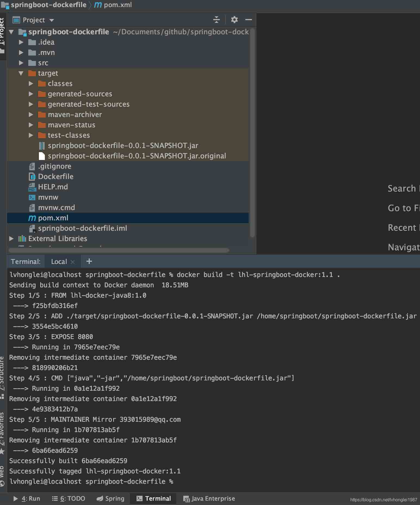The image size is (420, 505).
Task: Select springboot-dockerfile-0.0.1-SNAPSHOT.jar archive icon
Action: [42, 146]
